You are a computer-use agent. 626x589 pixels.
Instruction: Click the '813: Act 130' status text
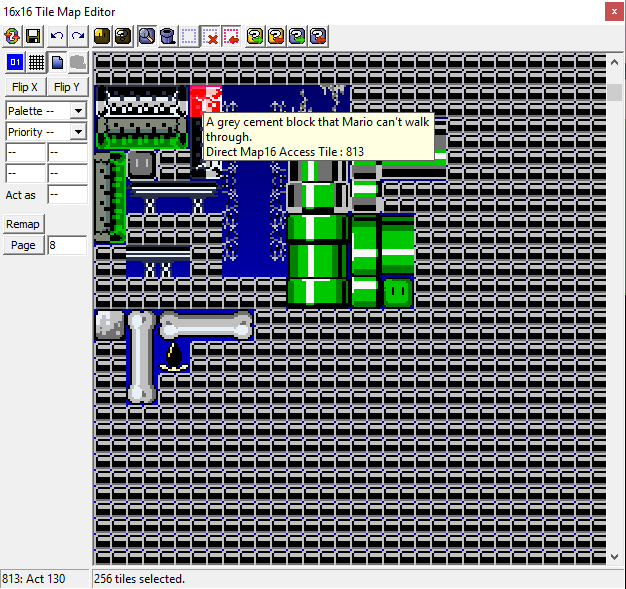tap(34, 579)
